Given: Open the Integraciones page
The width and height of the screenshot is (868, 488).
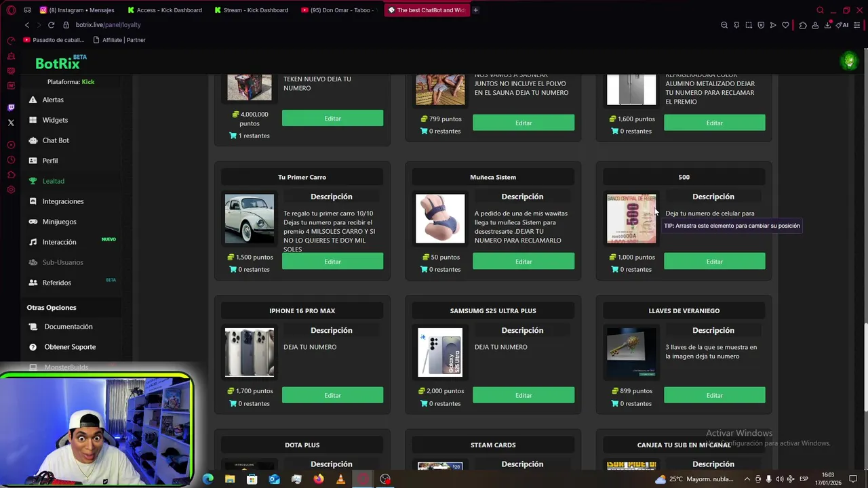Looking at the screenshot, I should point(63,201).
